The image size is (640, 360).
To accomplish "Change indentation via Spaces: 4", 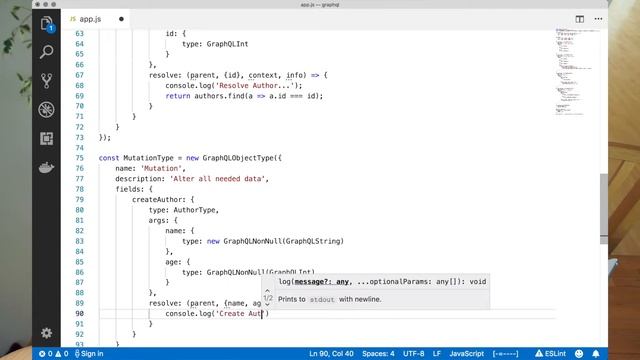I will pos(378,353).
